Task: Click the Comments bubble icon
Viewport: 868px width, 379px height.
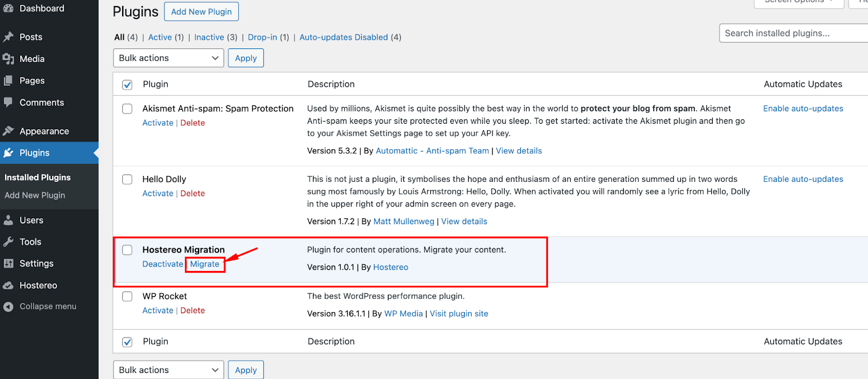Action: (8, 102)
